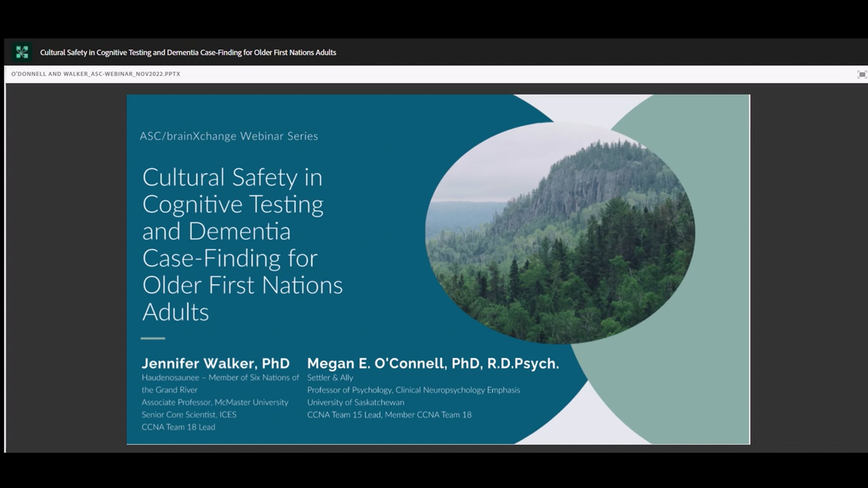This screenshot has width=868, height=488.
Task: Click the short divider line under the title
Action: coord(153,338)
